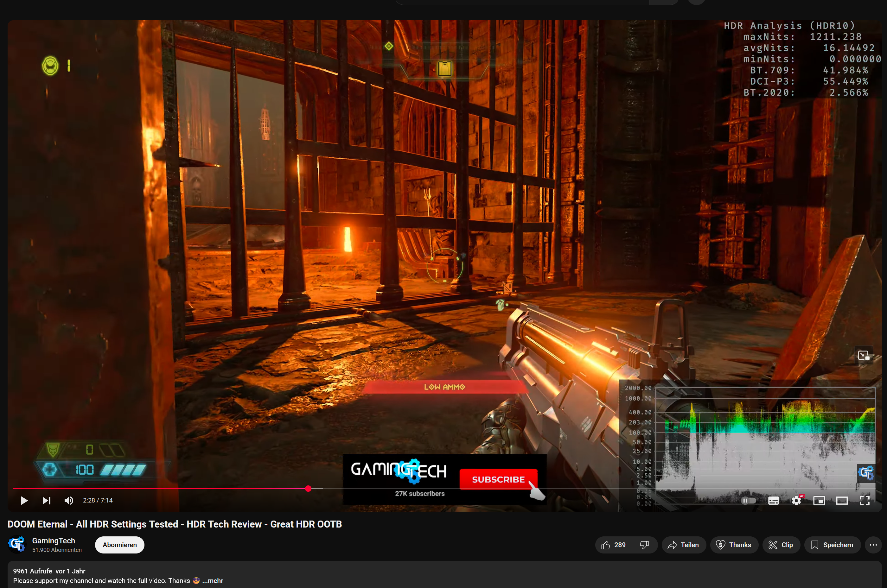Skip to the next video
This screenshot has width=887, height=588.
click(46, 501)
